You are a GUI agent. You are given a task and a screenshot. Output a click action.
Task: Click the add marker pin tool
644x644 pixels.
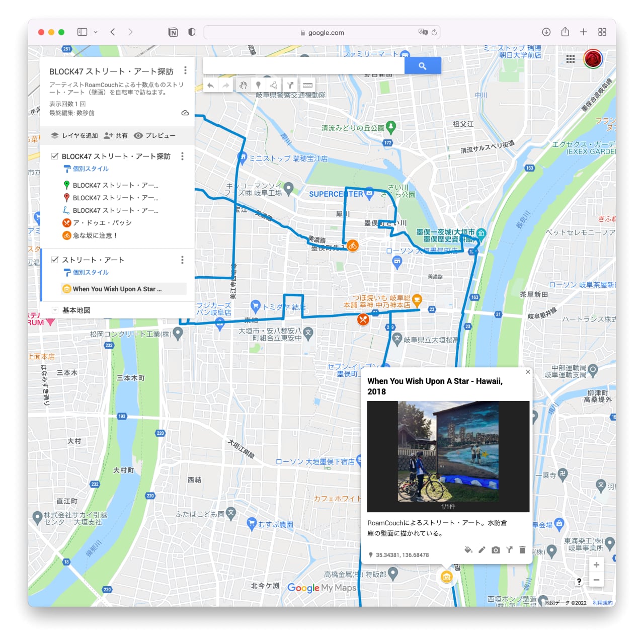(258, 85)
